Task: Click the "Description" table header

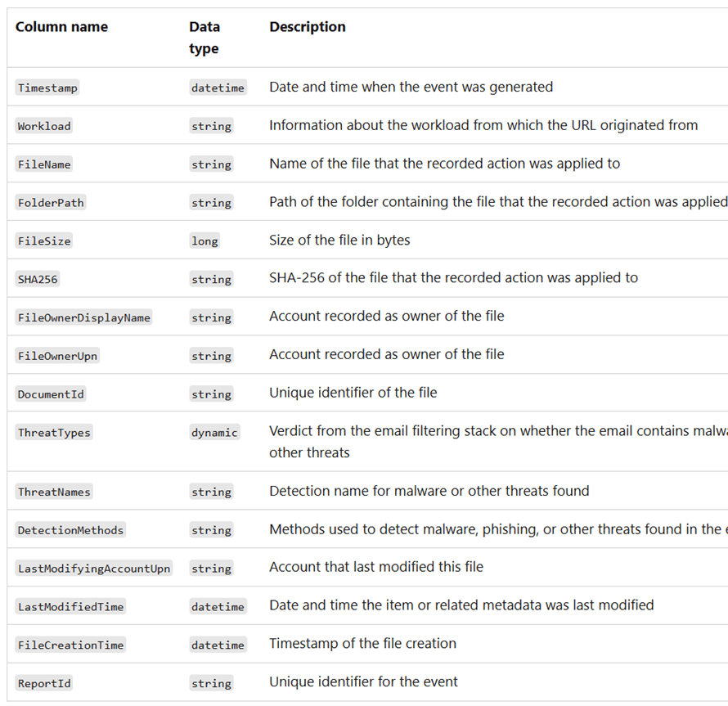Action: pyautogui.click(x=308, y=27)
